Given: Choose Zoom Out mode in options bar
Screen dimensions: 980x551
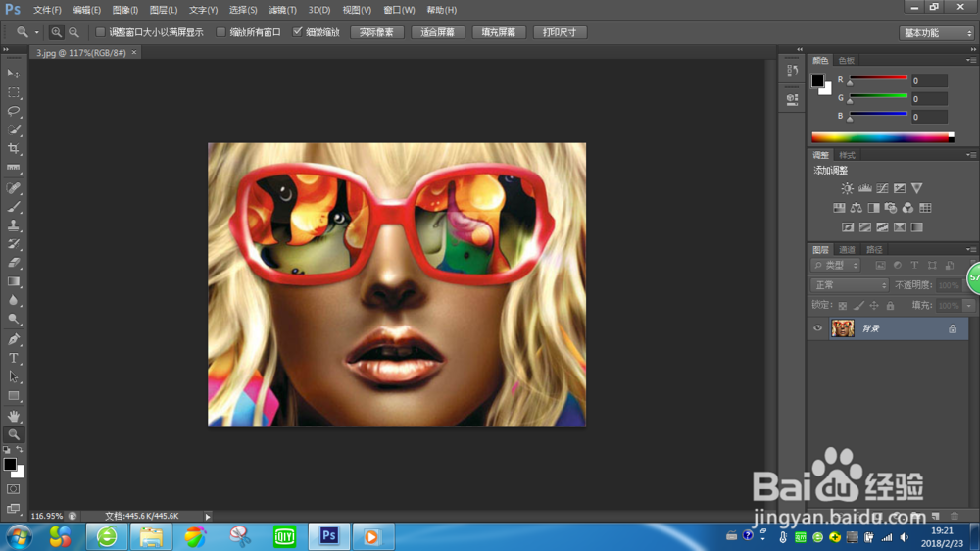Looking at the screenshot, I should [x=73, y=32].
